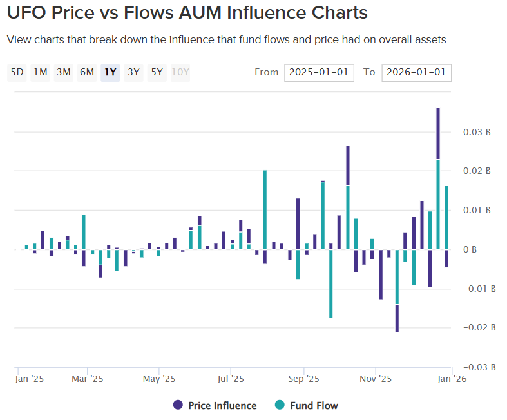Select the 5D time range
507x420 pixels.
[17, 72]
